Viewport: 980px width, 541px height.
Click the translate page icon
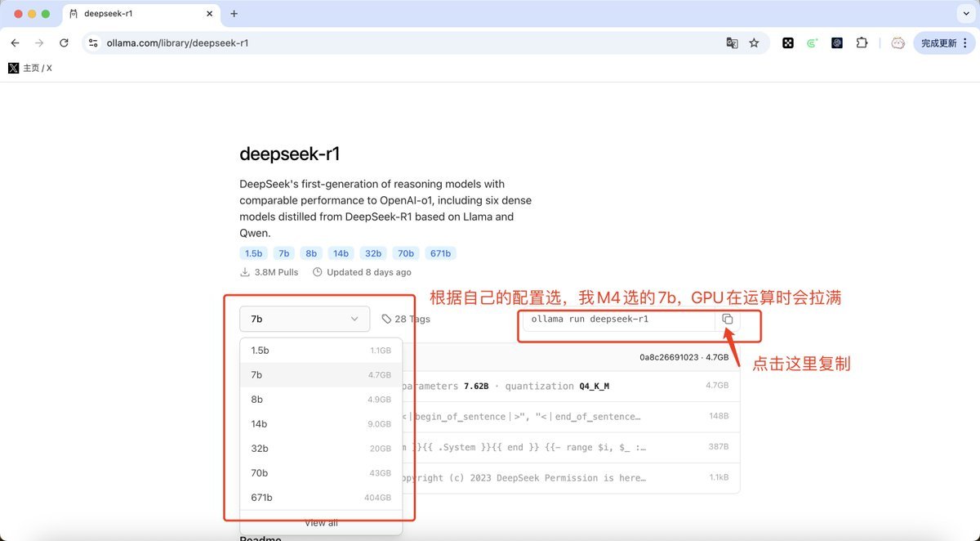coord(732,43)
